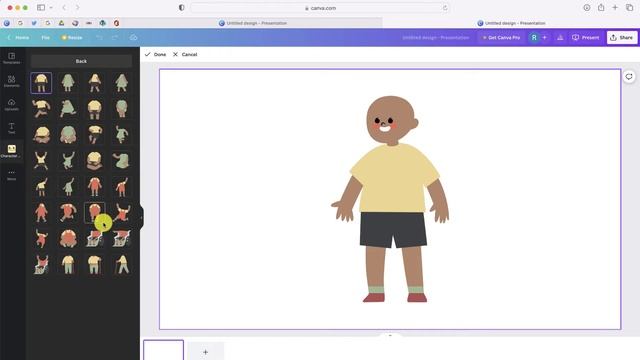Open the Text panel in sidebar
Image resolution: width=640 pixels, height=360 pixels.
point(11,128)
